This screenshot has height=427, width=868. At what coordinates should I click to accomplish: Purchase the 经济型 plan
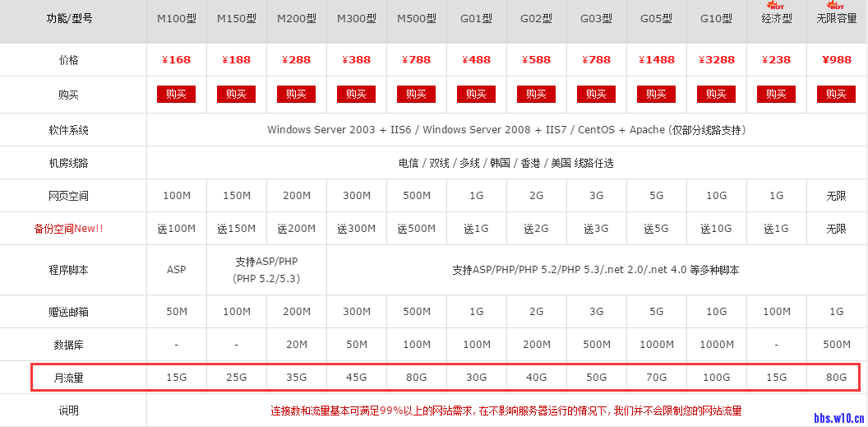[x=776, y=95]
